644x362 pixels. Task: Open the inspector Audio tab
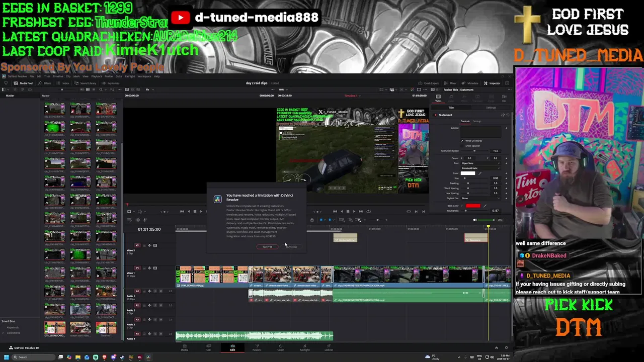[451, 99]
